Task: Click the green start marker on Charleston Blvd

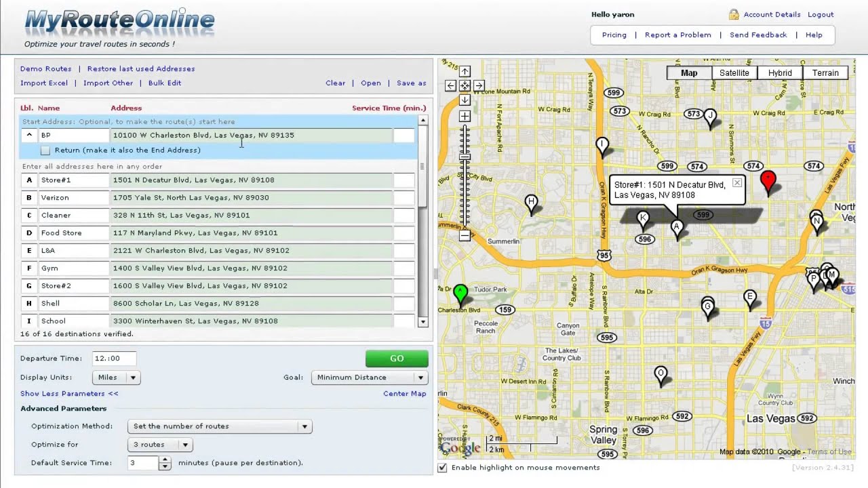Action: click(x=460, y=294)
